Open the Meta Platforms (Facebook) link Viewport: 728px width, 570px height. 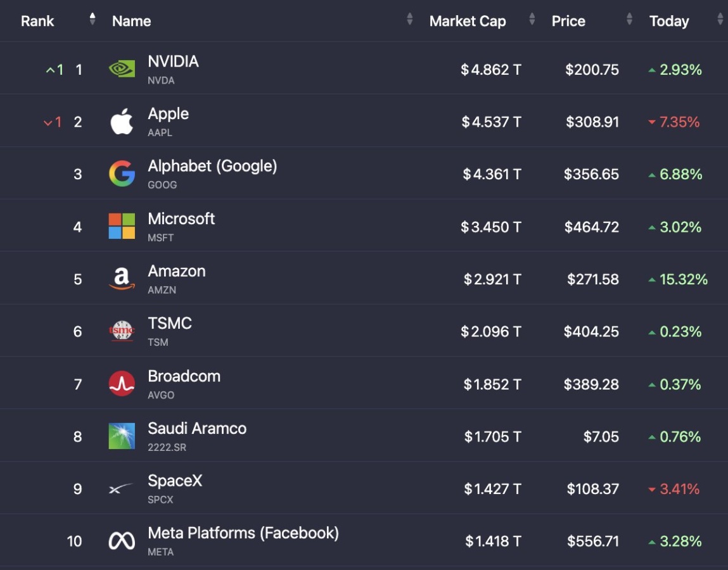point(243,533)
